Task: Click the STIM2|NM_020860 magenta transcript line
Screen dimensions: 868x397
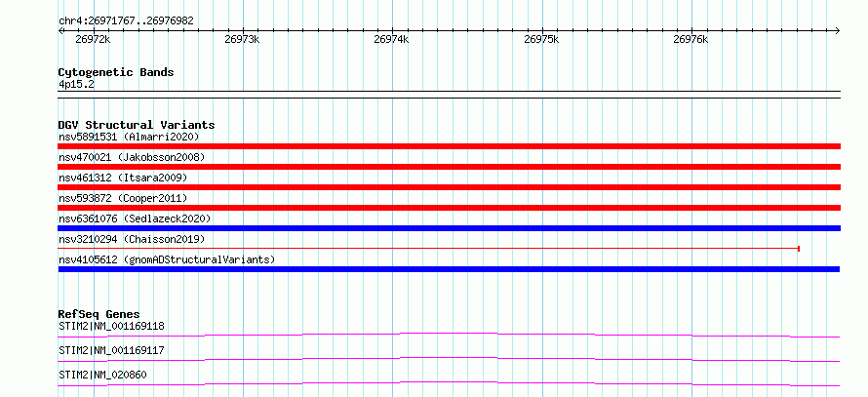Action: (x=449, y=383)
